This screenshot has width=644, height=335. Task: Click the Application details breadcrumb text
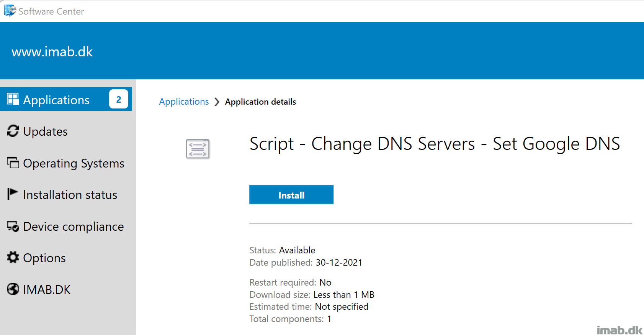260,102
